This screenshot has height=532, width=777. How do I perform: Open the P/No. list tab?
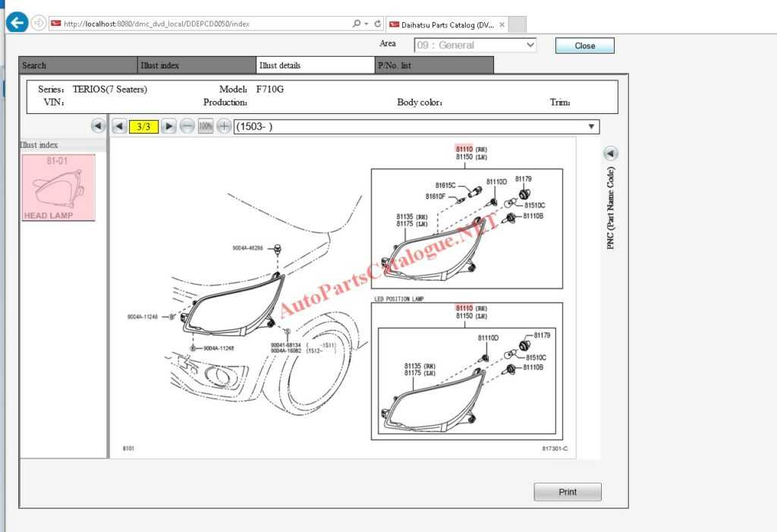[x=434, y=65]
